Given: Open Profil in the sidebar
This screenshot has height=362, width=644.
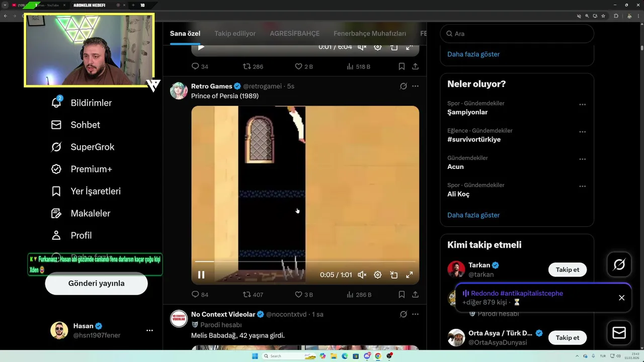Looking at the screenshot, I should pyautogui.click(x=71, y=235).
